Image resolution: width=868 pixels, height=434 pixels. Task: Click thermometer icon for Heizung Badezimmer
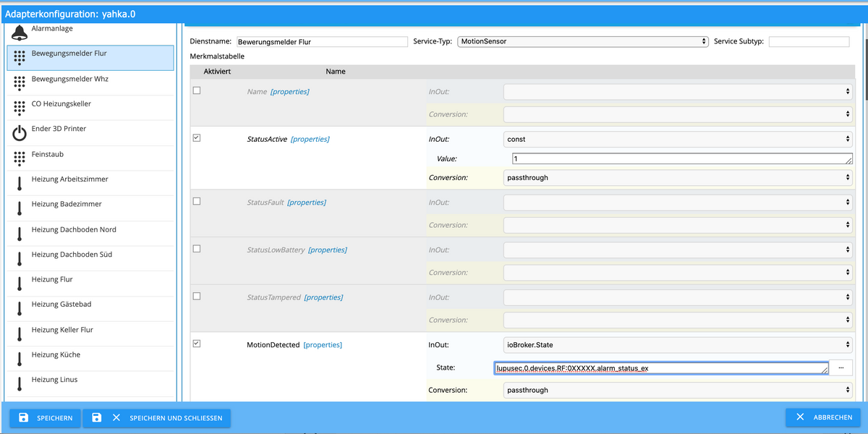pyautogui.click(x=20, y=208)
